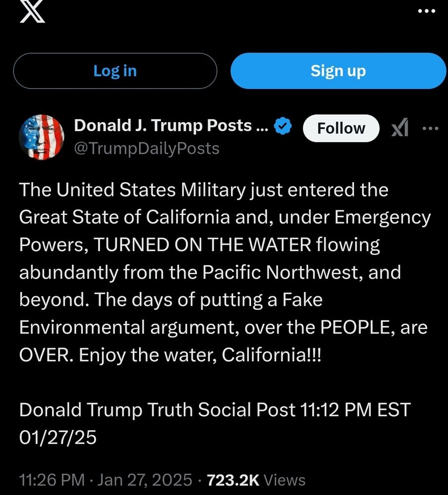
Task: Follow the TrumpDailyPosts account
Action: (341, 128)
